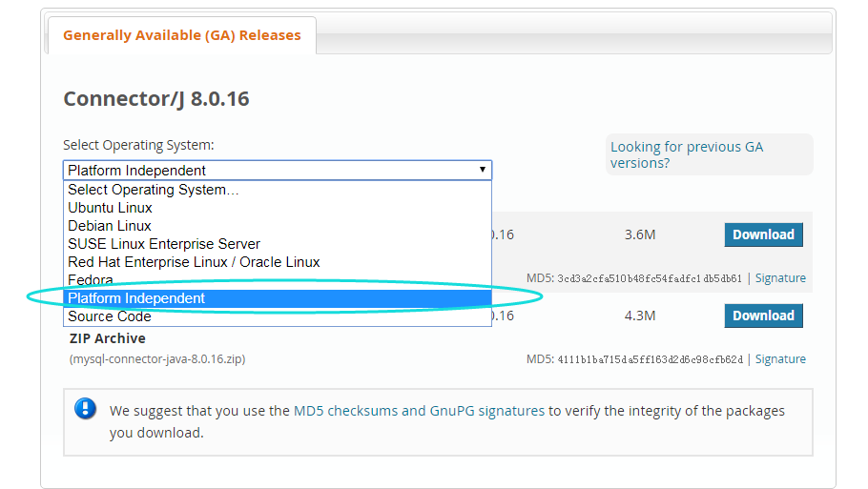Screen dimensions: 868x489
Task: Pick SUSE Linux Enterprise Server option
Action: (278, 244)
